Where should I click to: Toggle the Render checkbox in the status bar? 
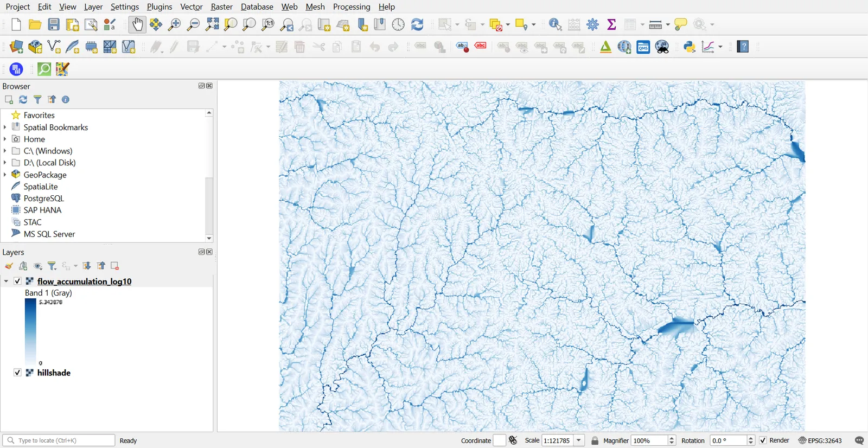point(763,440)
